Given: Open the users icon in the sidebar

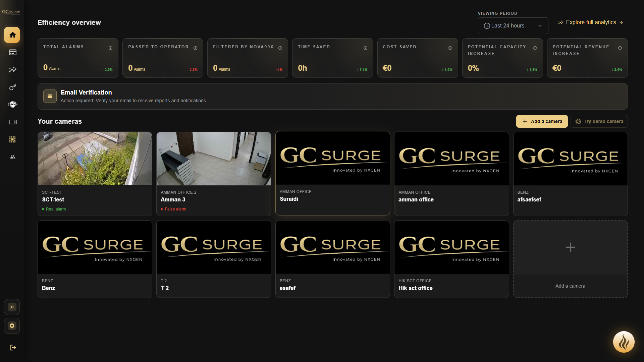Looking at the screenshot, I should [12, 157].
